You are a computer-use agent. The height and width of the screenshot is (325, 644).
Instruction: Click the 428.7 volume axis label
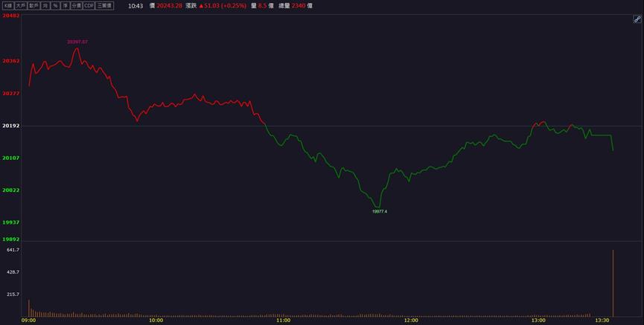pos(13,272)
